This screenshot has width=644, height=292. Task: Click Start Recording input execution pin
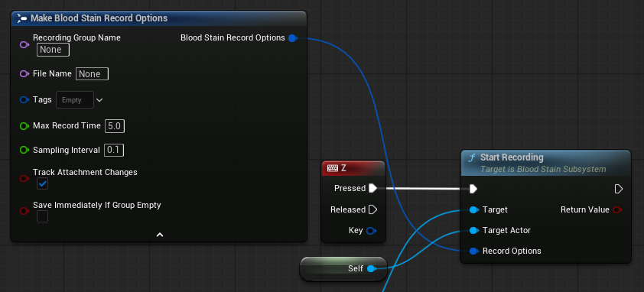(473, 189)
